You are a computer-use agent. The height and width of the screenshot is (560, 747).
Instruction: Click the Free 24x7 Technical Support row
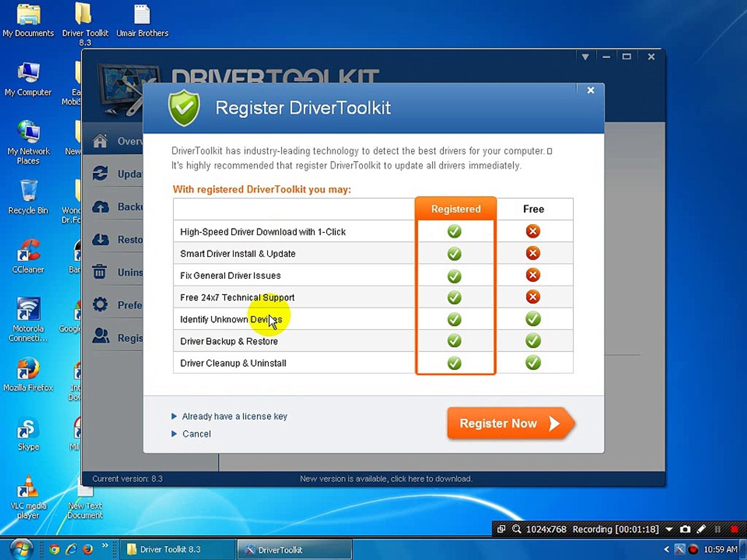tap(373, 297)
